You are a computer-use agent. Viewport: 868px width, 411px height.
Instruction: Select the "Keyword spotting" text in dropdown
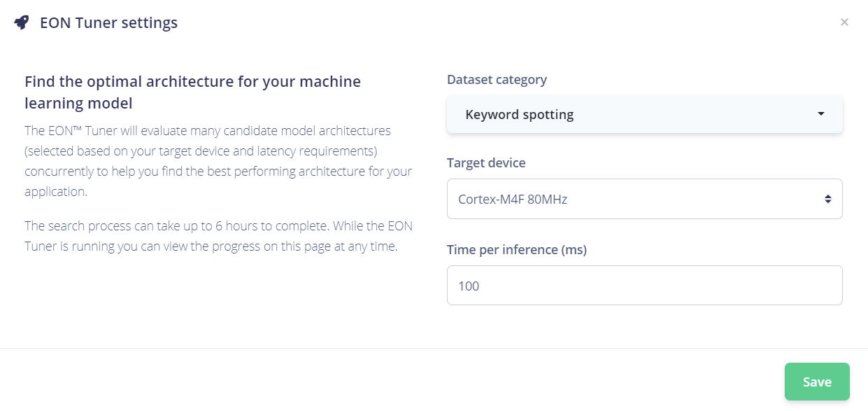click(x=519, y=114)
